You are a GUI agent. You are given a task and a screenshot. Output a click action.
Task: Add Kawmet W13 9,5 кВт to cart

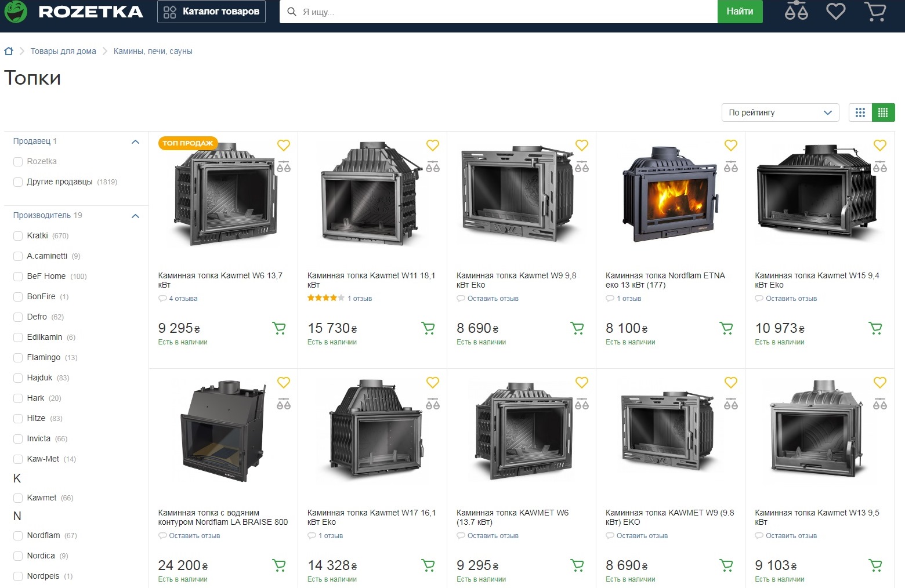pyautogui.click(x=875, y=565)
